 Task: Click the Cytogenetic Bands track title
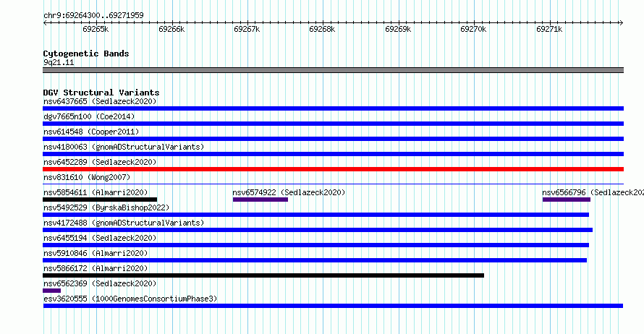[x=86, y=53]
